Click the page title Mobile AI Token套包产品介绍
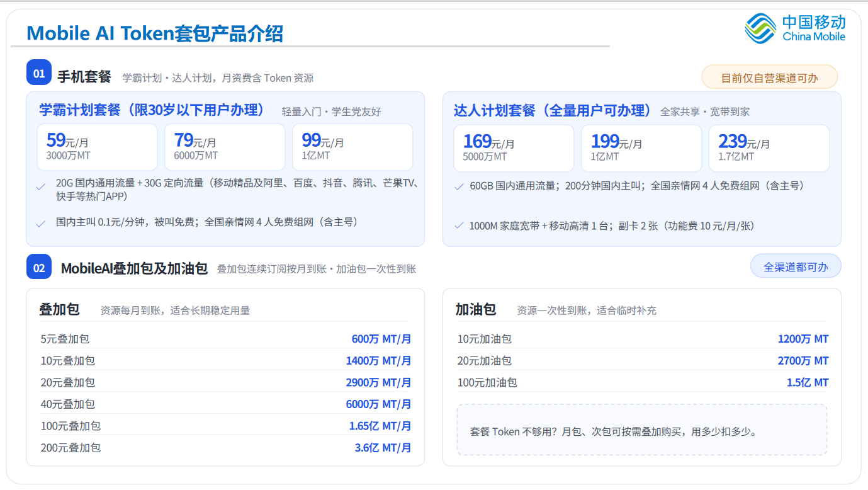 [155, 33]
